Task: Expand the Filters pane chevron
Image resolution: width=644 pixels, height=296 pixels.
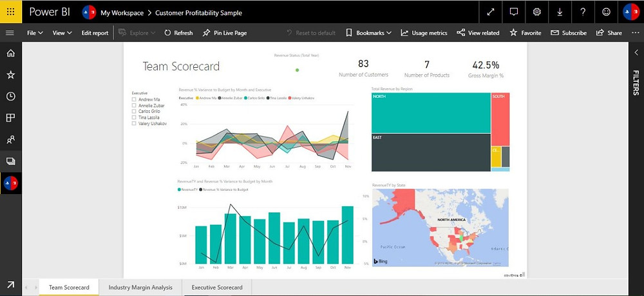Action: [x=636, y=53]
